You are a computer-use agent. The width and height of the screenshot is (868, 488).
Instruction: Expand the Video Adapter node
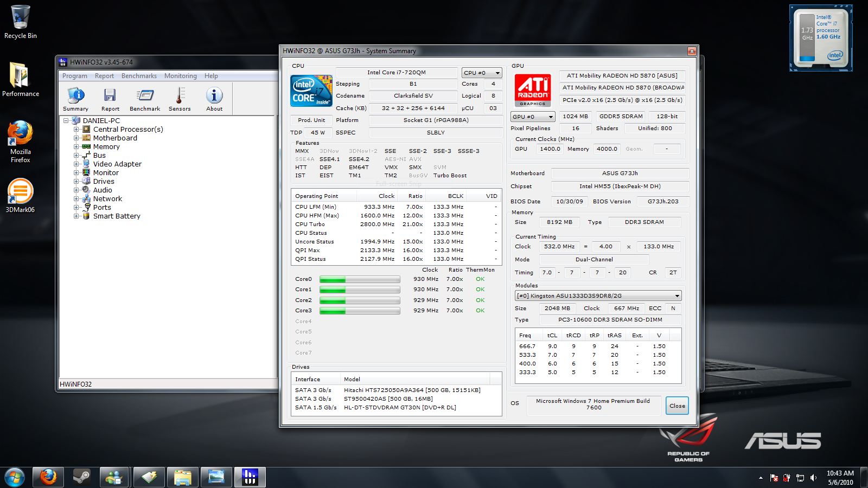[x=76, y=164]
